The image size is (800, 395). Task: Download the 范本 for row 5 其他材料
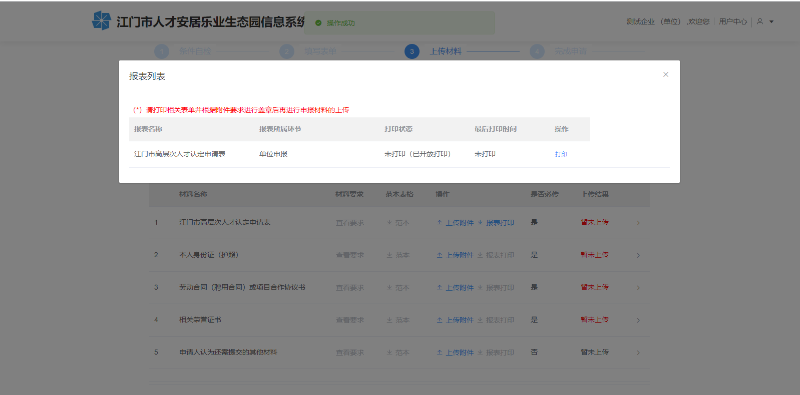(x=398, y=353)
